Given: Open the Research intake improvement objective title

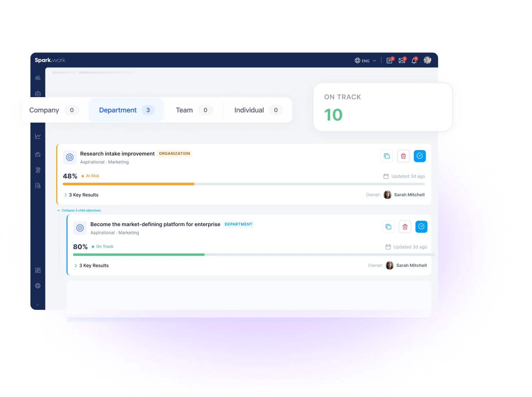Looking at the screenshot, I should [117, 153].
